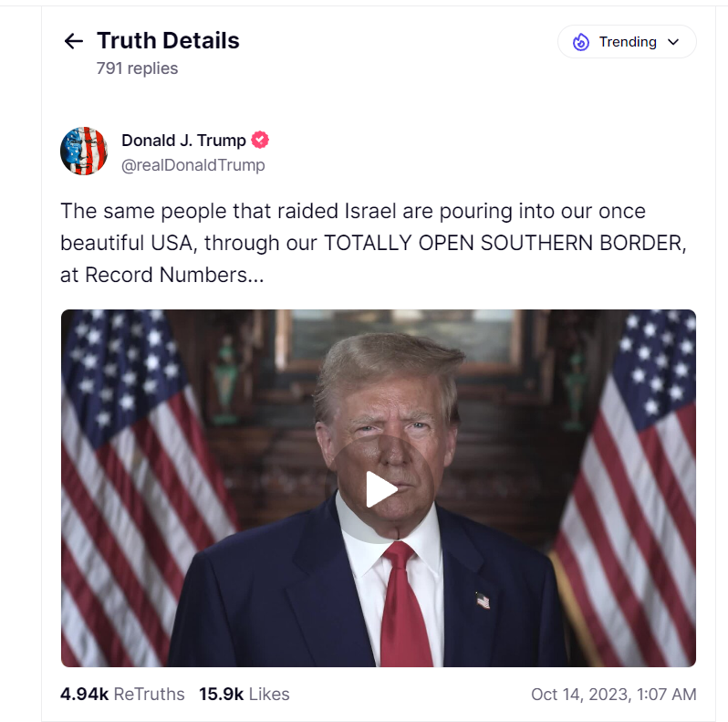The height and width of the screenshot is (722, 728).
Task: Expand the Trending chevron arrow
Action: pyautogui.click(x=673, y=42)
